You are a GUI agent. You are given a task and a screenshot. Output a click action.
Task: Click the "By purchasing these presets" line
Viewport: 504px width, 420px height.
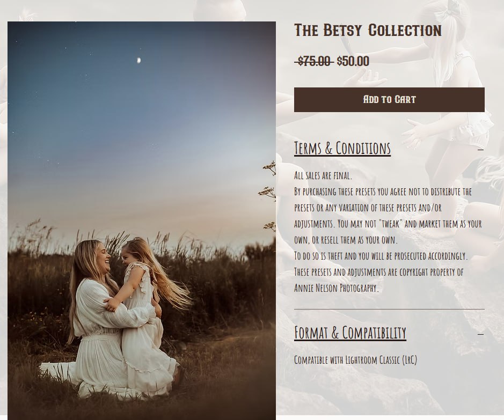383,191
